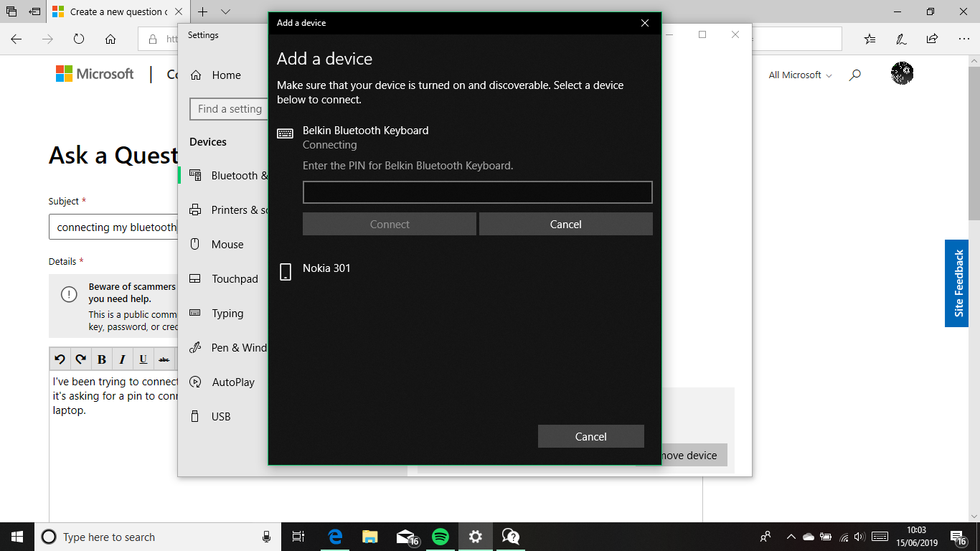Open the user account avatar
The height and width of the screenshot is (551, 980).
click(x=902, y=73)
